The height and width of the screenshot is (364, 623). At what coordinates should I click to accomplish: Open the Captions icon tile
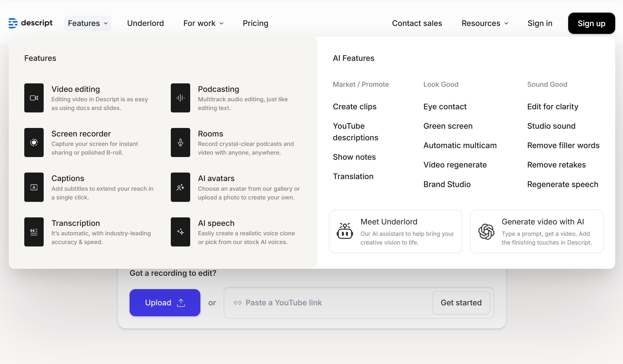pyautogui.click(x=34, y=187)
